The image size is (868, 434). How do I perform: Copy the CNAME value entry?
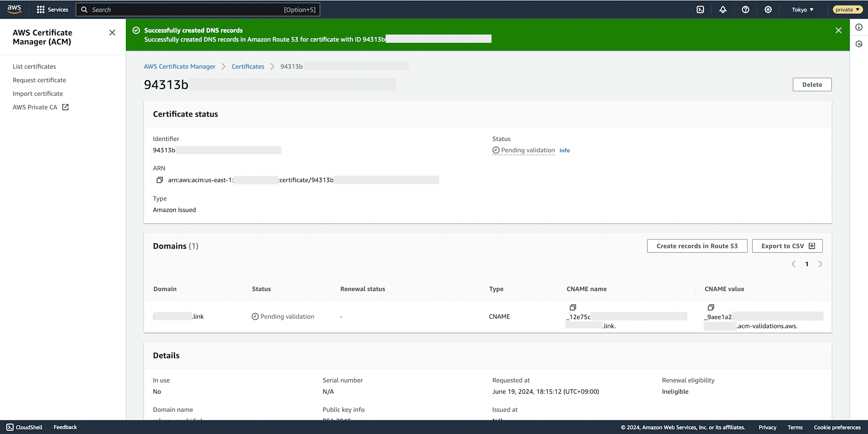click(x=711, y=307)
